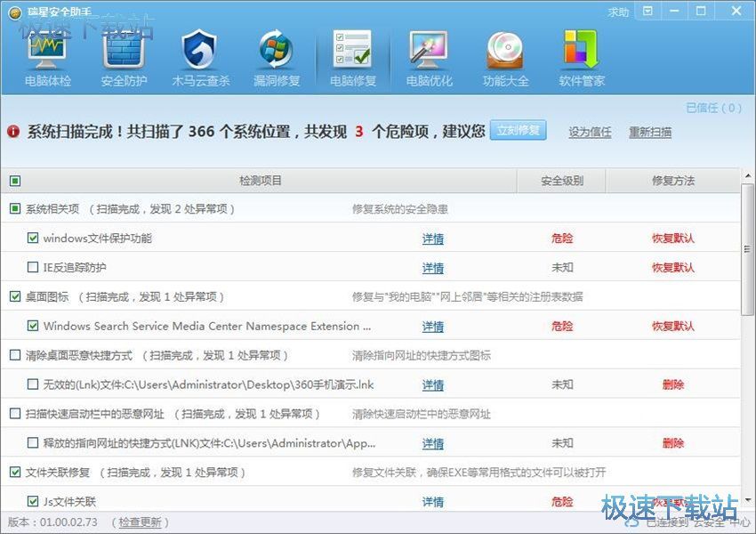Click the 危险 level for Js文件关联
The width and height of the screenshot is (756, 534).
[562, 502]
